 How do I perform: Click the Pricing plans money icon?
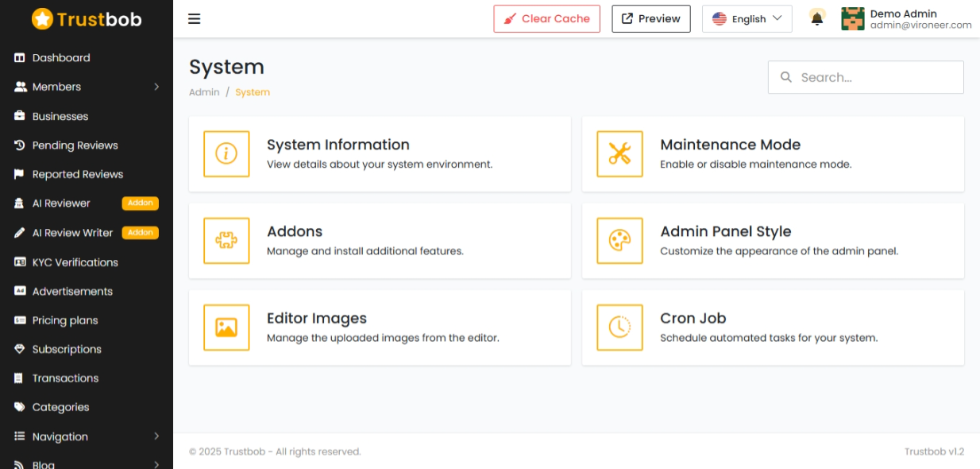pos(20,320)
